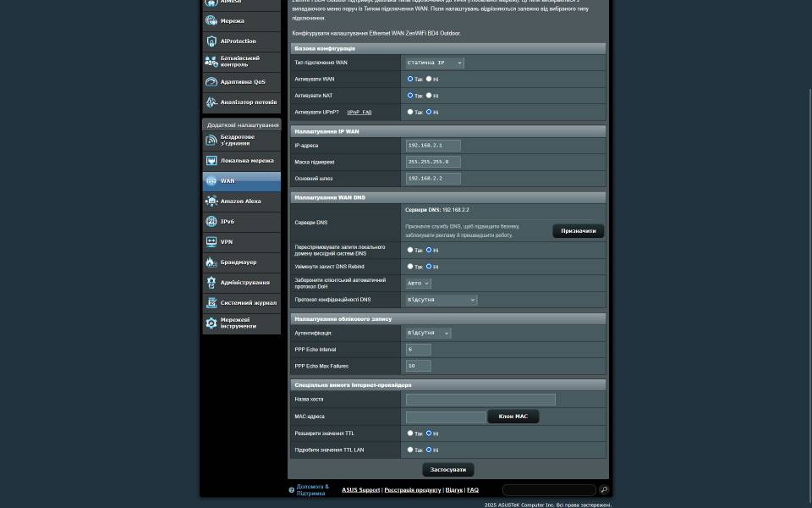The width and height of the screenshot is (812, 508).
Task: Click the Брандмауер firewall icon
Action: [211, 262]
